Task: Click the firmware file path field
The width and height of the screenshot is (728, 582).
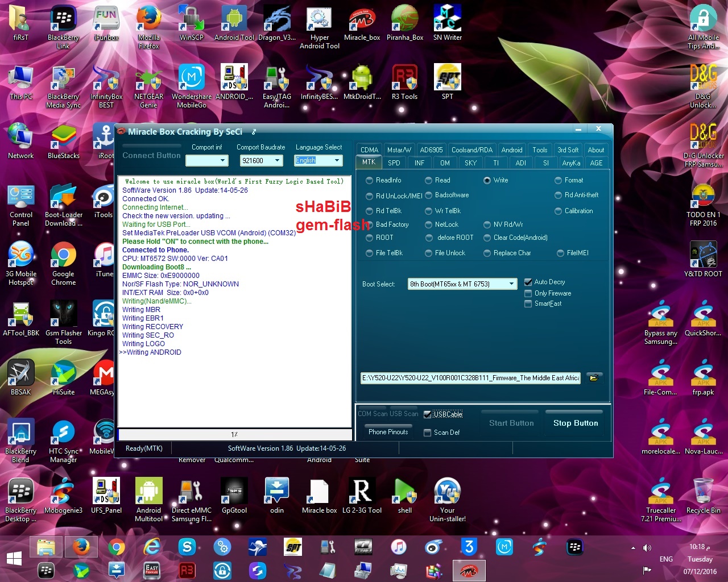Action: coord(470,378)
